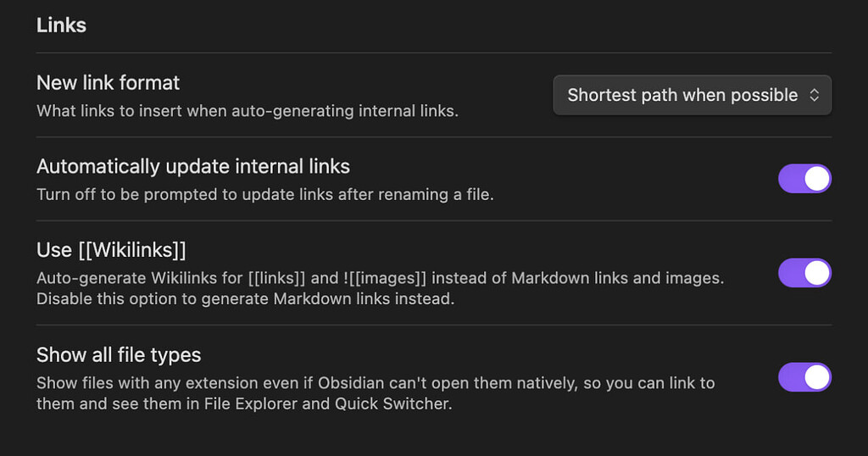Disable Automatically update internal links toggle

click(x=804, y=179)
